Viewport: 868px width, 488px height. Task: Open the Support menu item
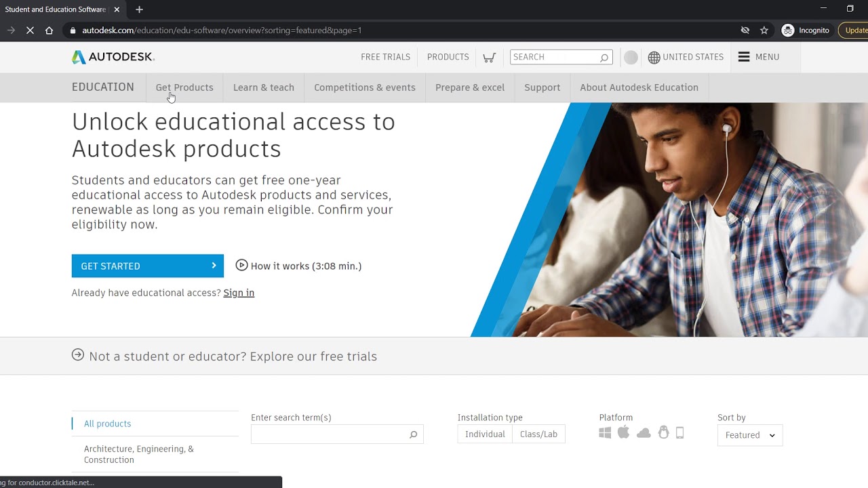pos(542,87)
